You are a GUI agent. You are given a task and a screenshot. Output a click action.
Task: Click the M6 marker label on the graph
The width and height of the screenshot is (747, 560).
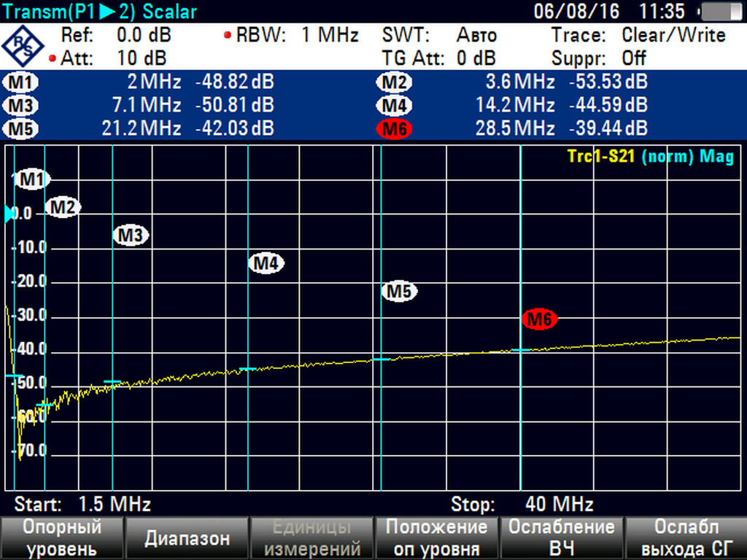point(540,319)
